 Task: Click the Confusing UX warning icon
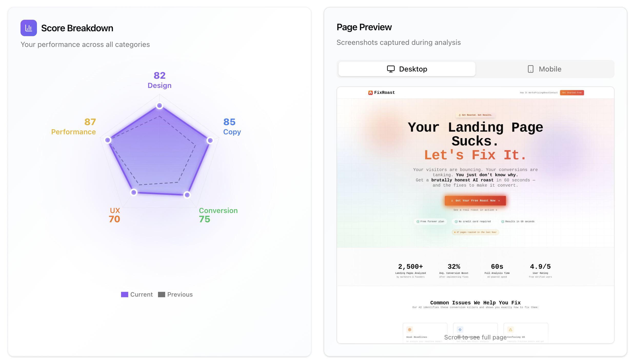pos(510,330)
